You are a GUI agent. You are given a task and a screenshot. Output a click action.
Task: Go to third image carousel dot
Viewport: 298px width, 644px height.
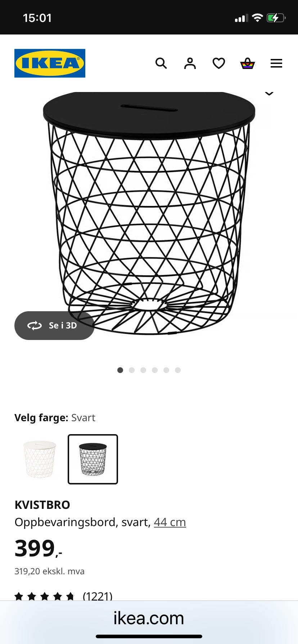coord(143,370)
